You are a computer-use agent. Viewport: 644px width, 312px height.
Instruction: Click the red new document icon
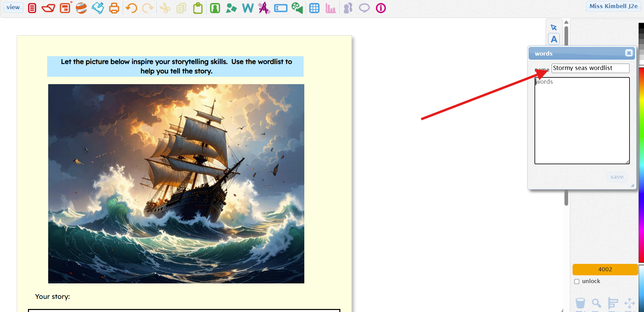click(32, 8)
